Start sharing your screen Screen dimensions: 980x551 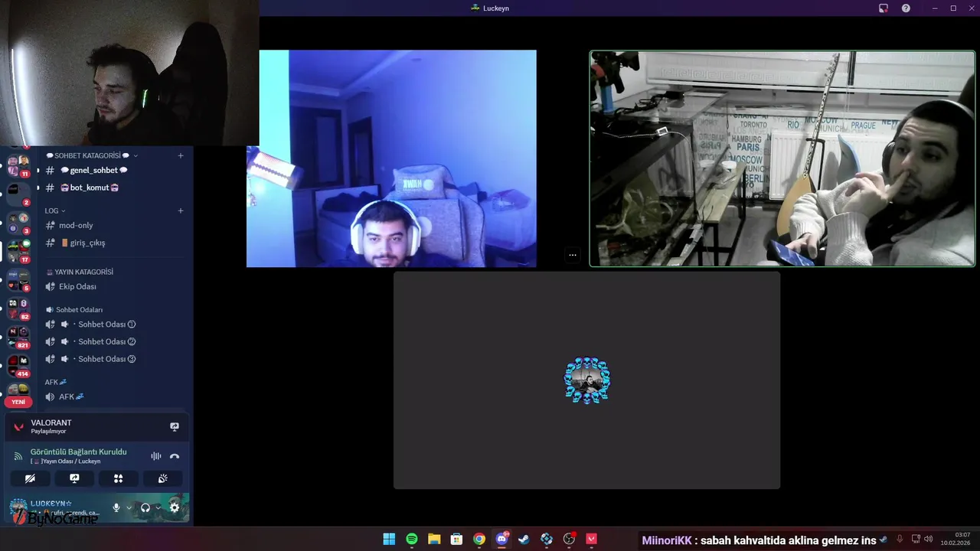click(x=74, y=478)
